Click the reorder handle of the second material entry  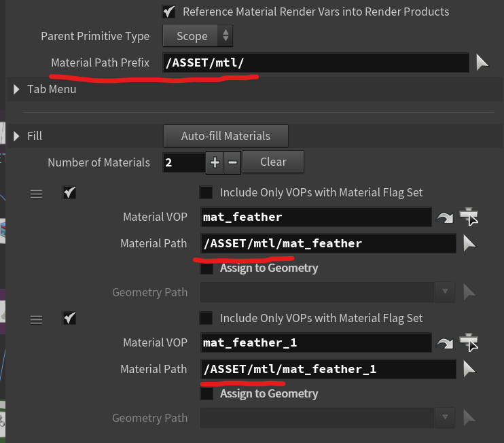[36, 319]
